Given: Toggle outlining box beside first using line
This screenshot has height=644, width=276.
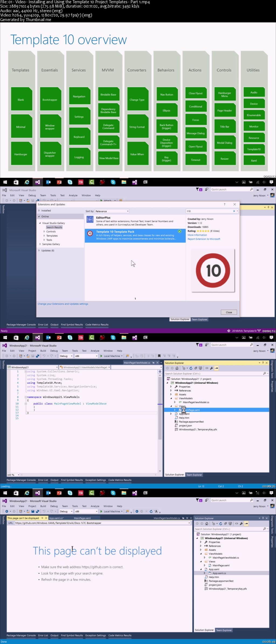Looking at the screenshot, I should (26, 372).
